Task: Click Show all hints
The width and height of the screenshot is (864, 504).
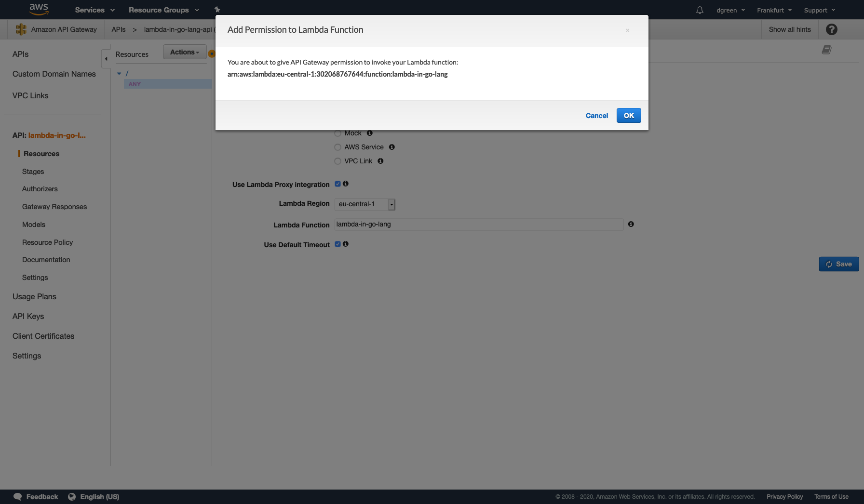Action: tap(790, 29)
